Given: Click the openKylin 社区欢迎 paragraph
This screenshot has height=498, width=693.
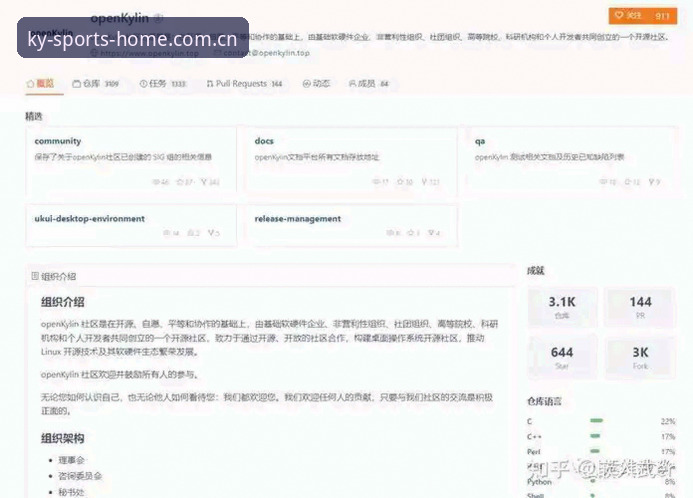Looking at the screenshot, I should click(120, 375).
